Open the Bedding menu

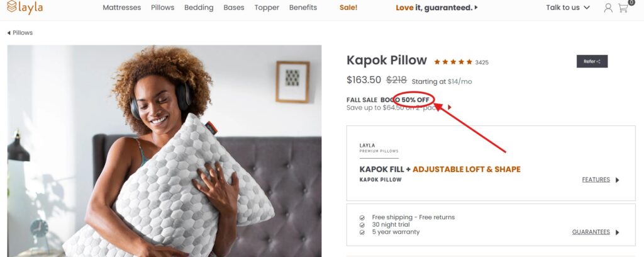click(x=199, y=8)
